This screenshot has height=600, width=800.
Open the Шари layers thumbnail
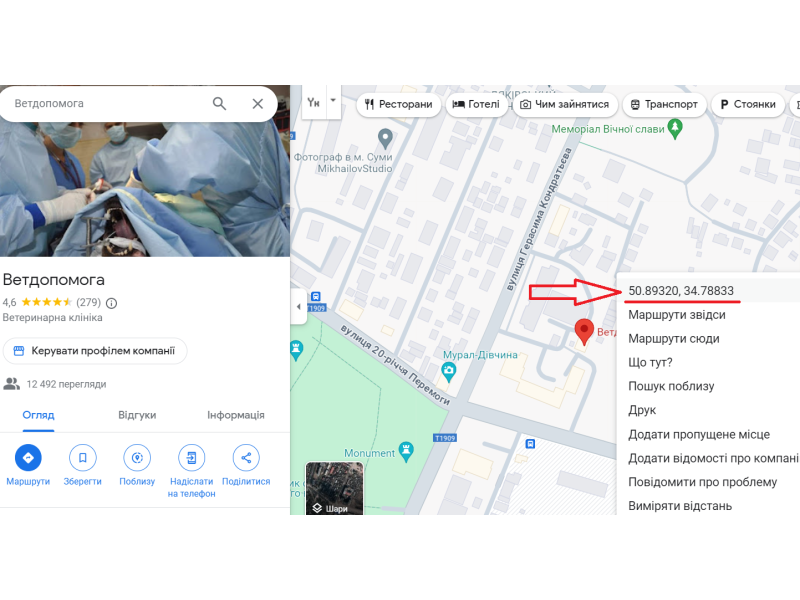click(x=335, y=488)
